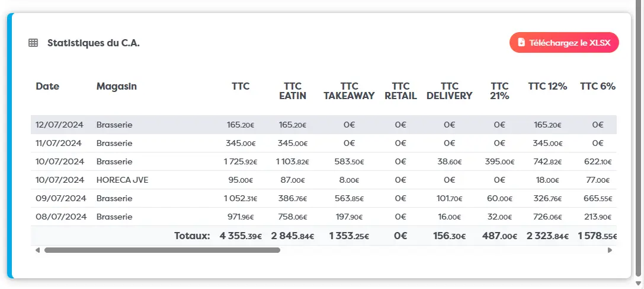Click the TTC TAKEAWAY column header
Screen dimensions: 644x289
coord(349,91)
